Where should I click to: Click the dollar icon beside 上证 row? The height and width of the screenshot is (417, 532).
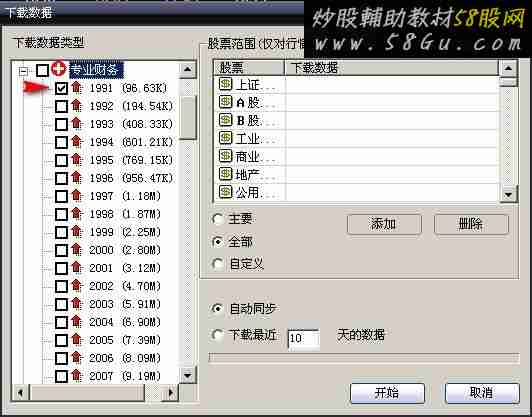pyautogui.click(x=226, y=84)
